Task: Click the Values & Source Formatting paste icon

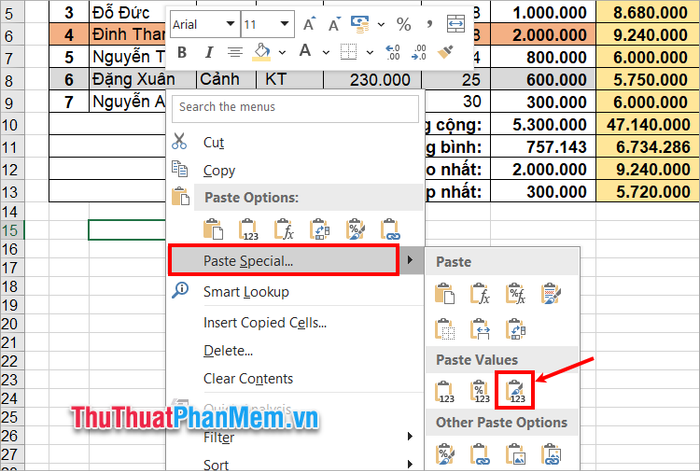Action: [517, 390]
